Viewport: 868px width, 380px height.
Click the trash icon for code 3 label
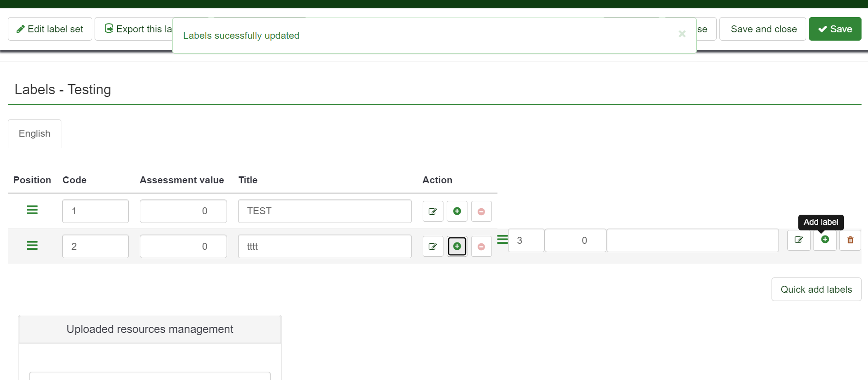[850, 240]
